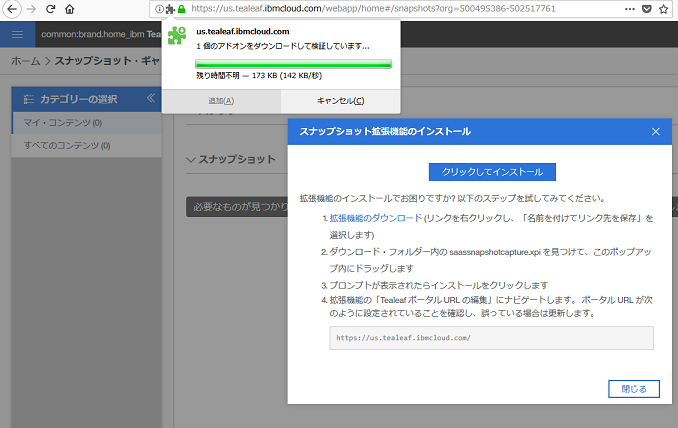Open the Tealeaf hamburger navigation menu
Viewport: 678px width, 428px height.
click(x=18, y=34)
